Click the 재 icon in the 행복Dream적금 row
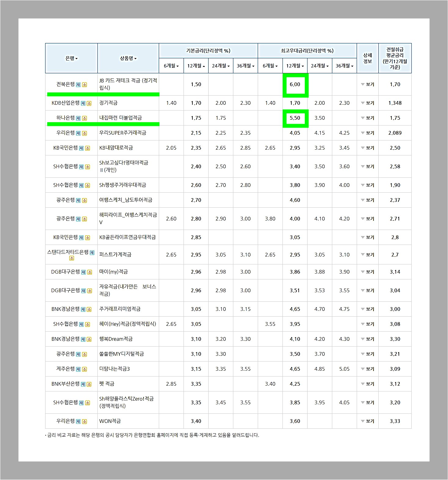Viewport: 448px width, 480px height. (x=83, y=340)
